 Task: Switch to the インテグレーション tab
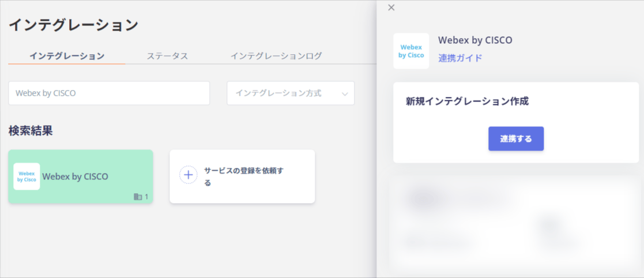66,56
